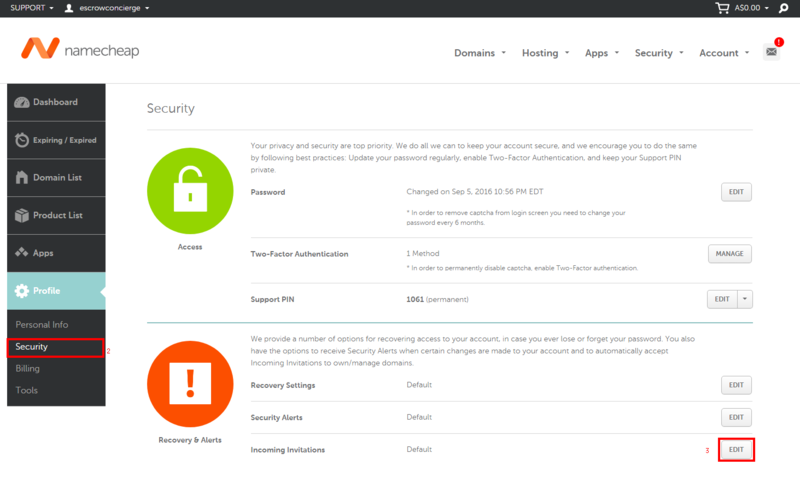Expand the SUPPORT dropdown in top bar
The image size is (800, 494).
pyautogui.click(x=30, y=8)
